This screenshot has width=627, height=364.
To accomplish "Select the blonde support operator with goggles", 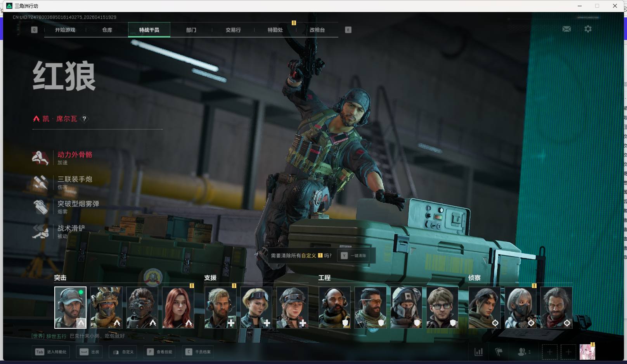I will (256, 307).
